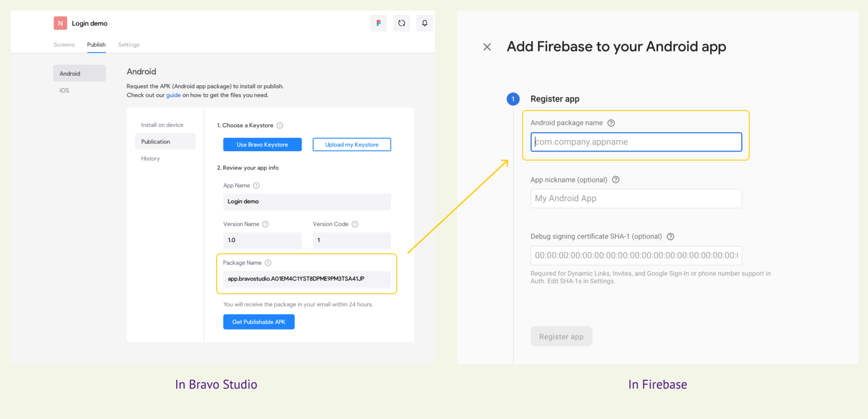The width and height of the screenshot is (868, 419).
Task: Click help icon next to Choose a Keystore
Action: coord(280,125)
